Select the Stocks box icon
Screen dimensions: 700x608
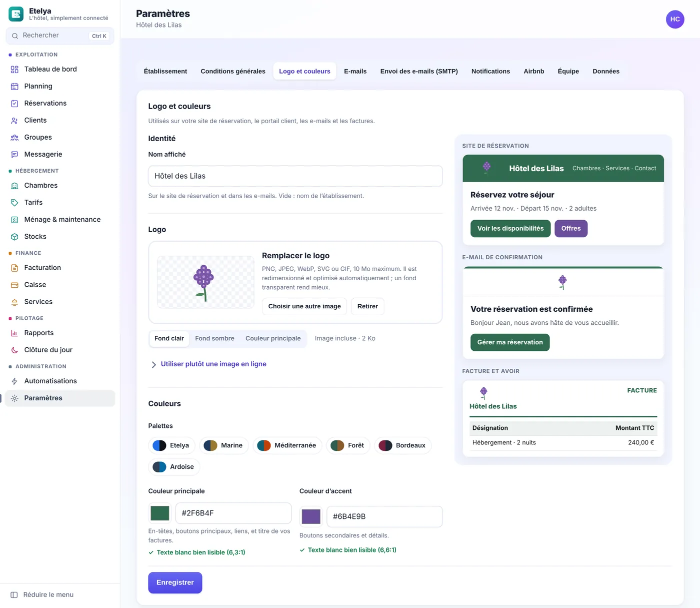coord(14,236)
